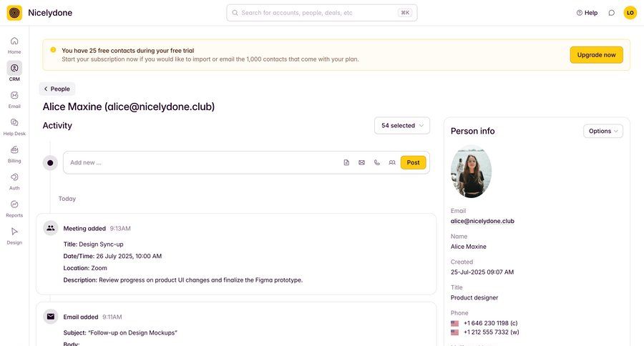644x346 pixels.
Task: Click the Upgrade now button
Action: [596, 55]
